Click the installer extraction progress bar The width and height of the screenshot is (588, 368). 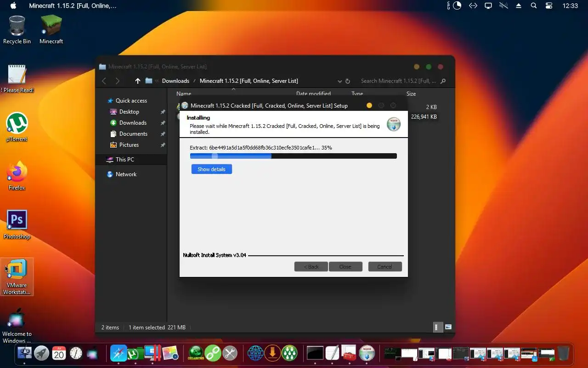[x=293, y=156]
